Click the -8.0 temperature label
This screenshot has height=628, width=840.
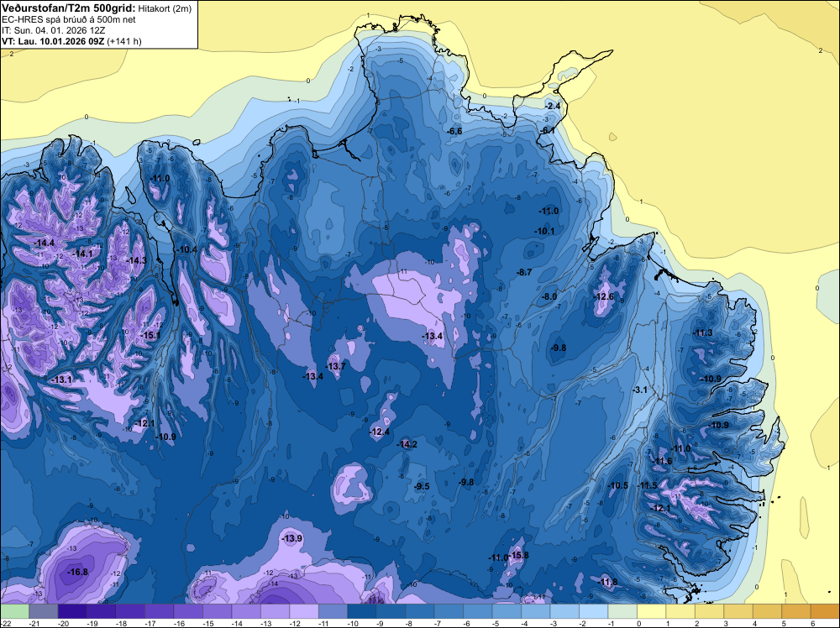[549, 296]
